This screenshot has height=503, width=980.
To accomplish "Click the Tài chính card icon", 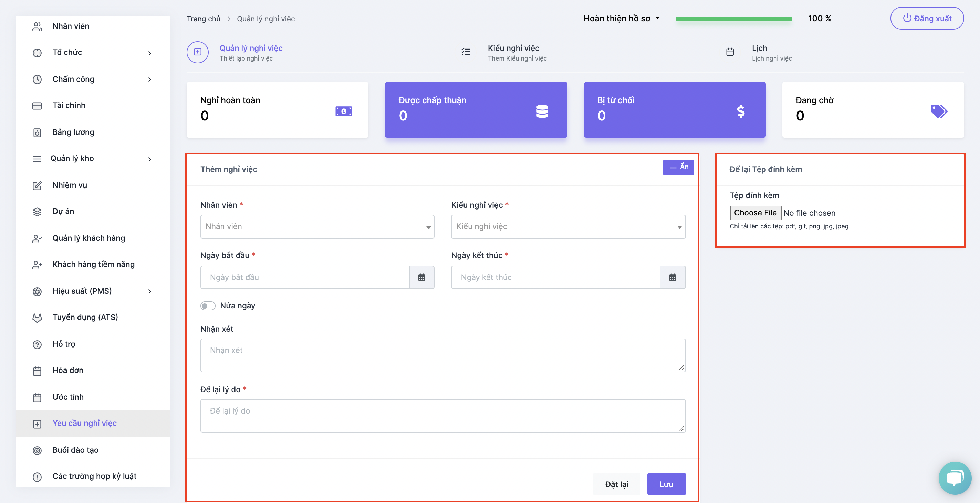I will 37,106.
